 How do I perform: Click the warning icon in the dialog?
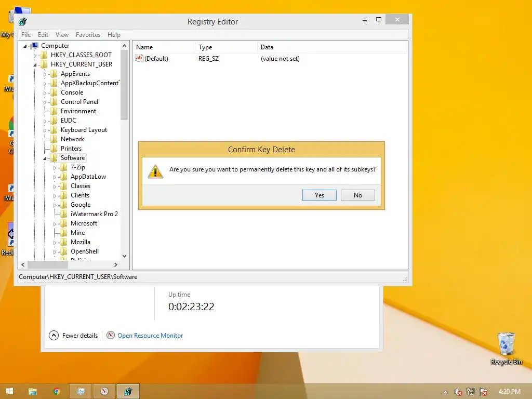click(155, 171)
